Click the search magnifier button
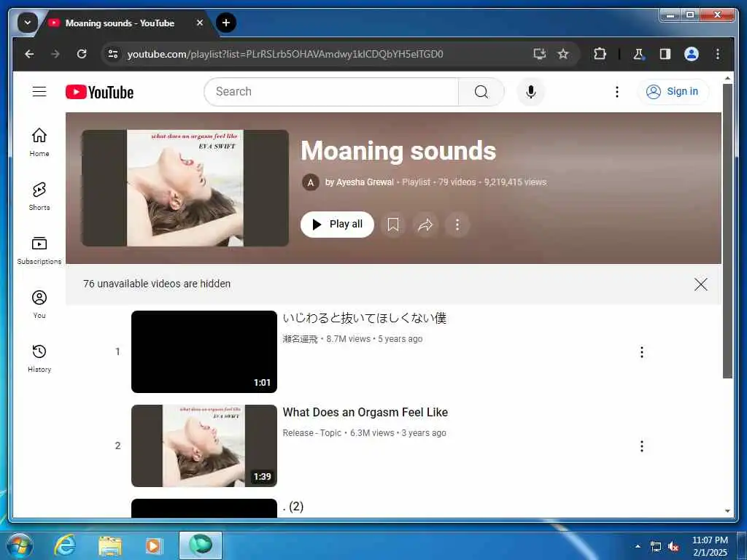This screenshot has width=747, height=560. tap(481, 91)
